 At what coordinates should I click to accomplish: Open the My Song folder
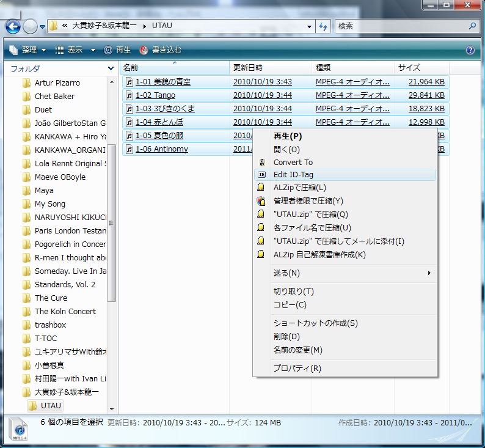(x=50, y=204)
